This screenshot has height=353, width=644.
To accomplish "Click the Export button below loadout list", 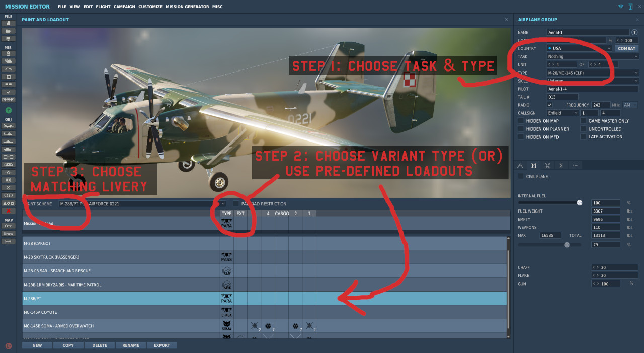I will [x=162, y=345].
